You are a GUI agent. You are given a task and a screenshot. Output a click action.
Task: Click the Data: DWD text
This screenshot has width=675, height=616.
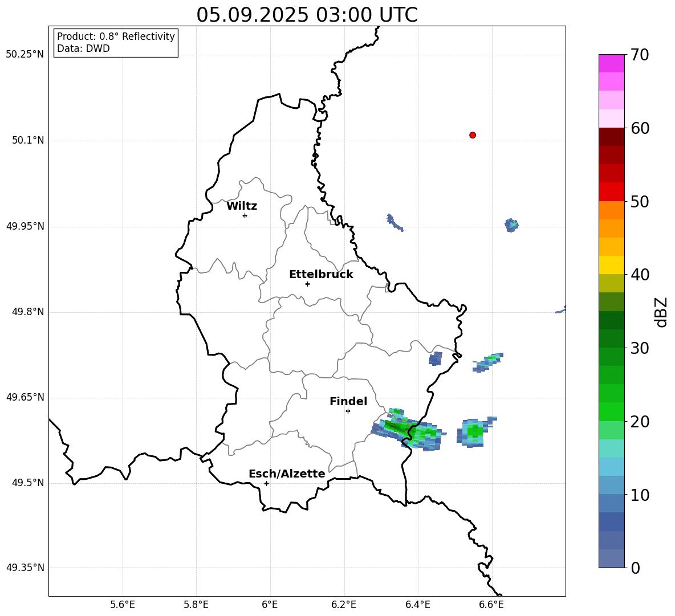(x=83, y=48)
